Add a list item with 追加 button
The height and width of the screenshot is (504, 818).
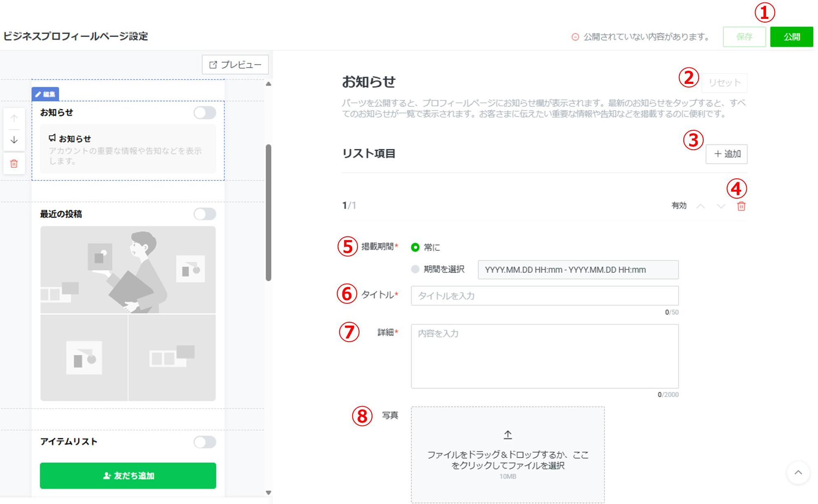click(727, 154)
